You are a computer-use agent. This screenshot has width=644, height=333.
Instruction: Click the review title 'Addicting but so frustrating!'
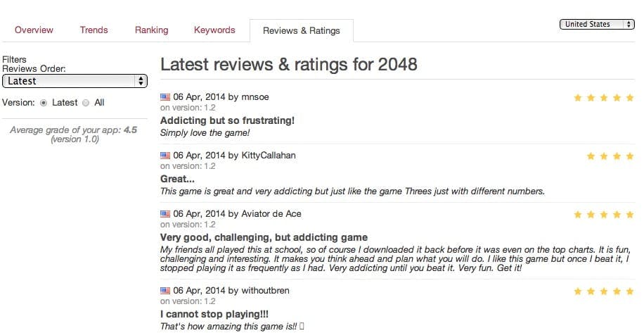(x=227, y=120)
